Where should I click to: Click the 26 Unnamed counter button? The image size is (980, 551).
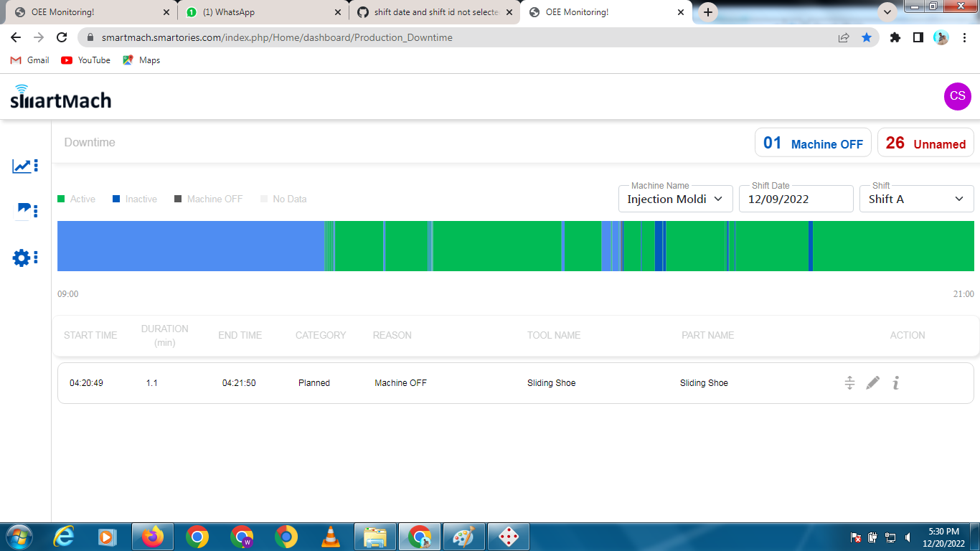pos(925,142)
